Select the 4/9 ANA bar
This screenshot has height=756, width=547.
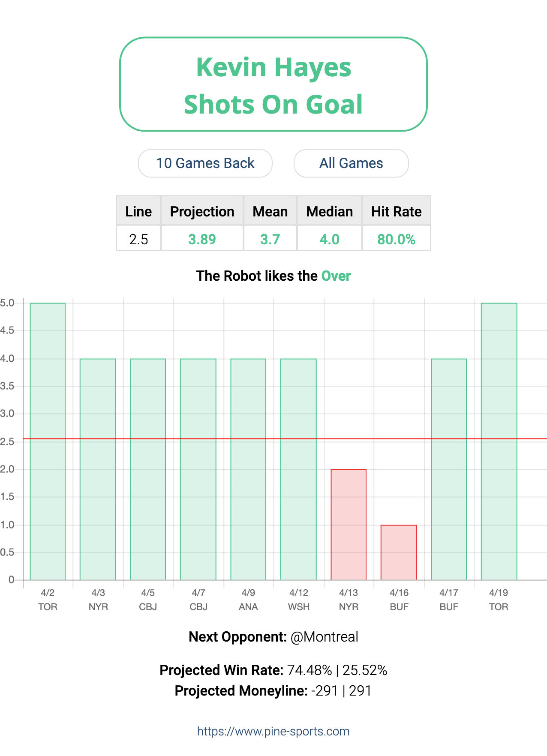(x=248, y=469)
